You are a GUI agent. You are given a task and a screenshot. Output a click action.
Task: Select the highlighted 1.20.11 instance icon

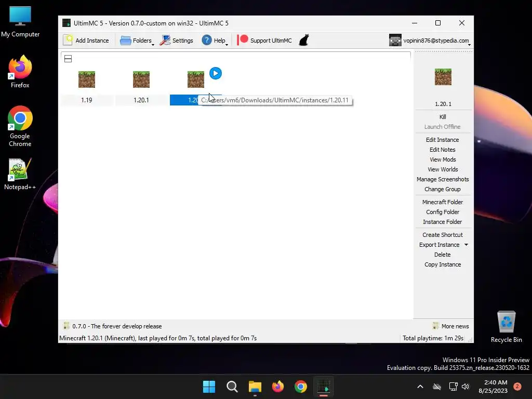click(196, 79)
